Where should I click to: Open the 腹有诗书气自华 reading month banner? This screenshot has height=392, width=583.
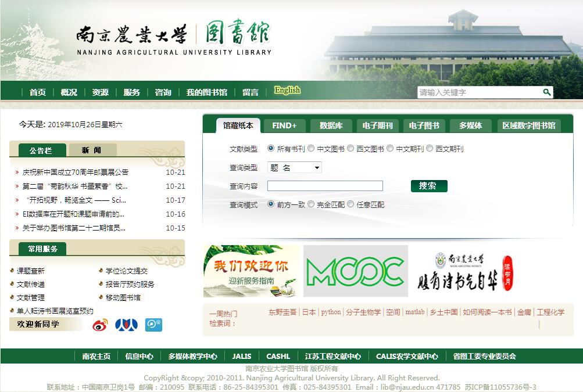pos(466,271)
